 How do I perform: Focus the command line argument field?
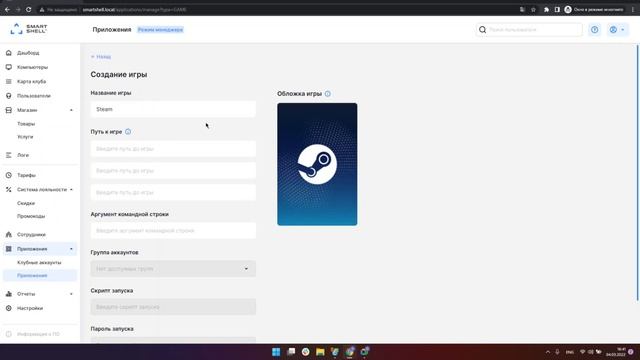coord(173,231)
